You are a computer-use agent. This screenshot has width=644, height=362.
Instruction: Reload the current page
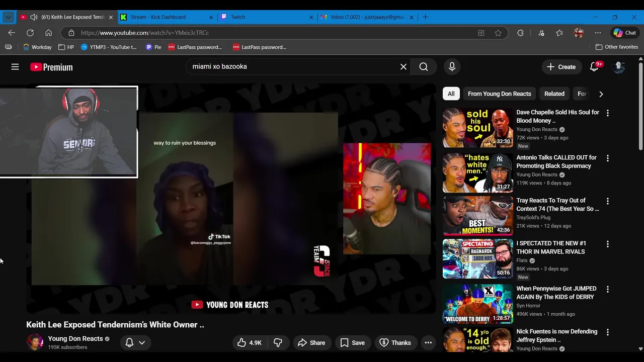tap(30, 33)
